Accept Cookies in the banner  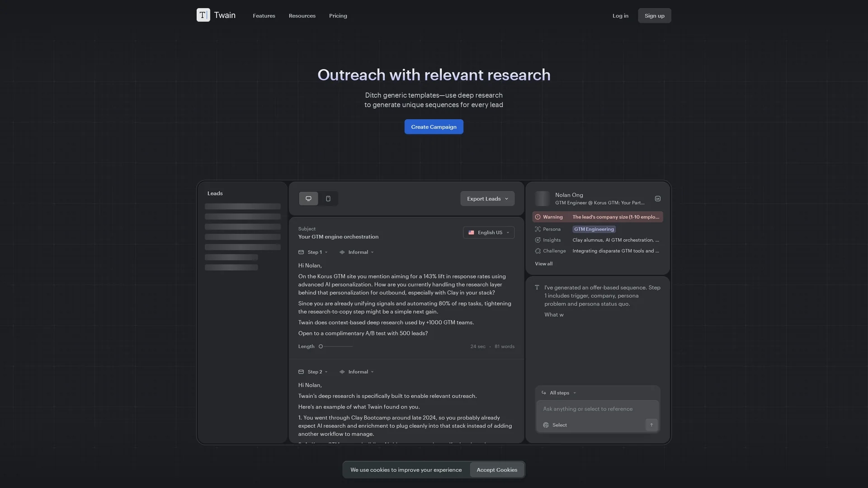click(497, 470)
